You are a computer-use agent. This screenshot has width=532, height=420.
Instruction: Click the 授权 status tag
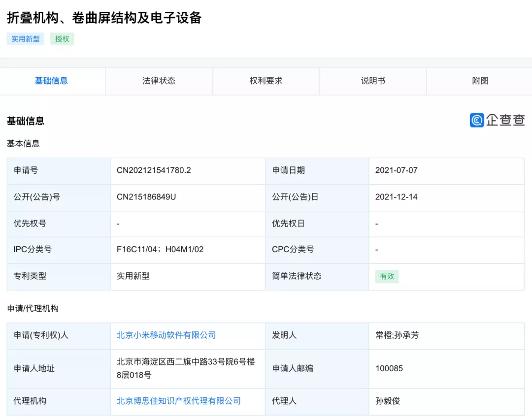click(x=62, y=39)
